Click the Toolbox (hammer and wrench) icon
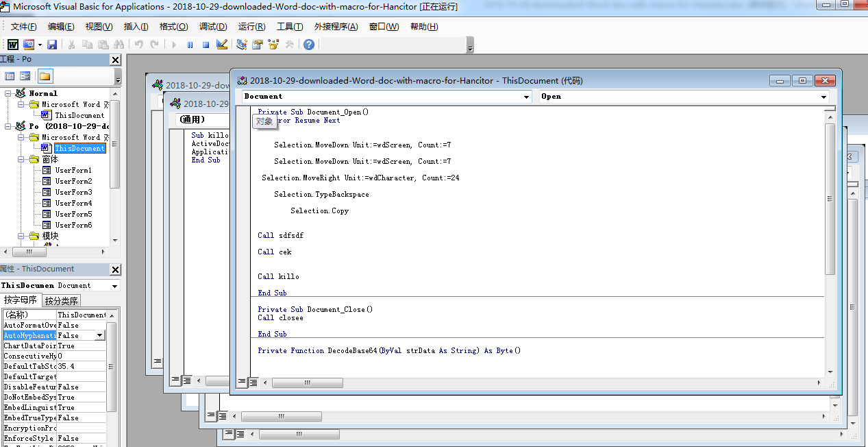 point(290,45)
